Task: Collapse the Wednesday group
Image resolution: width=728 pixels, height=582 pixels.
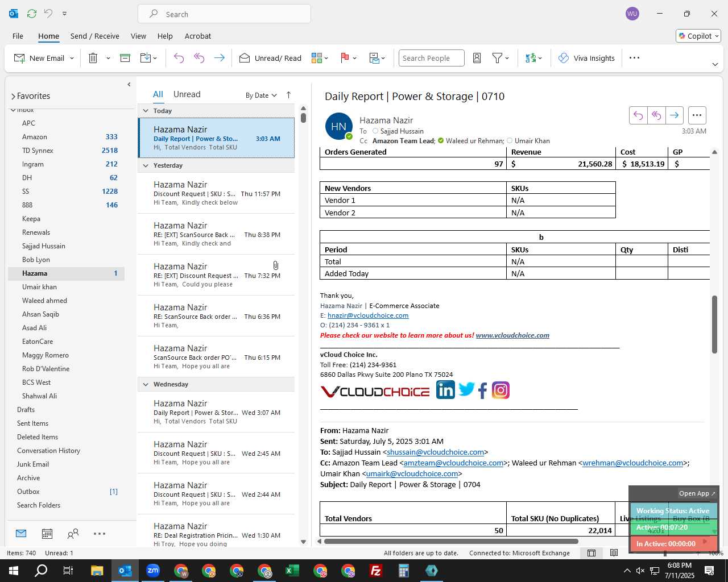Action: coord(146,384)
